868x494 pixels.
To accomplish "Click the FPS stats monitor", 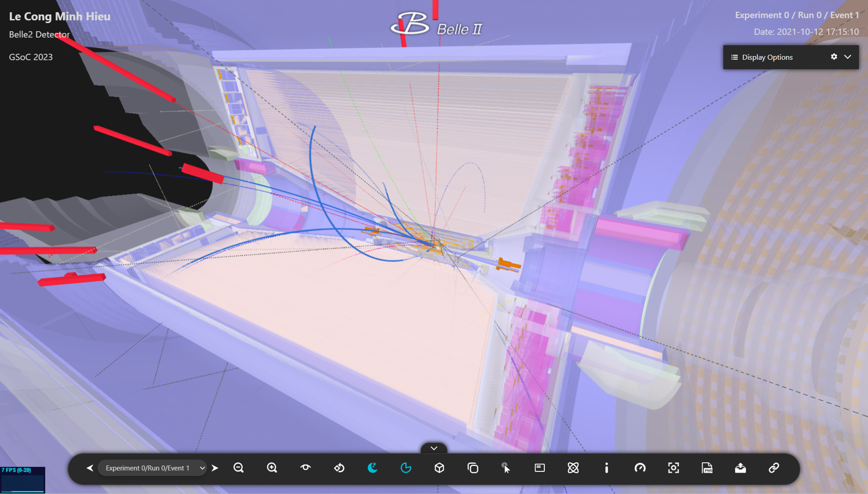I will click(x=22, y=480).
